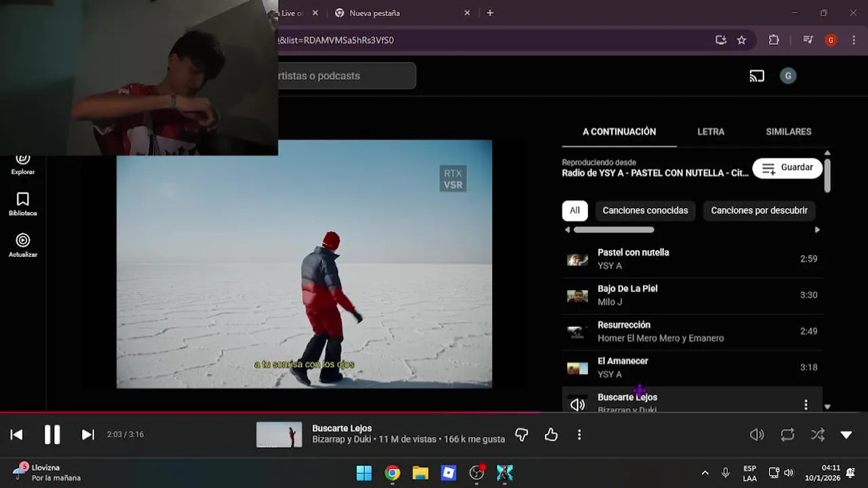
Task: Click the Buscarte Lejos title in the player bar
Action: point(342,428)
